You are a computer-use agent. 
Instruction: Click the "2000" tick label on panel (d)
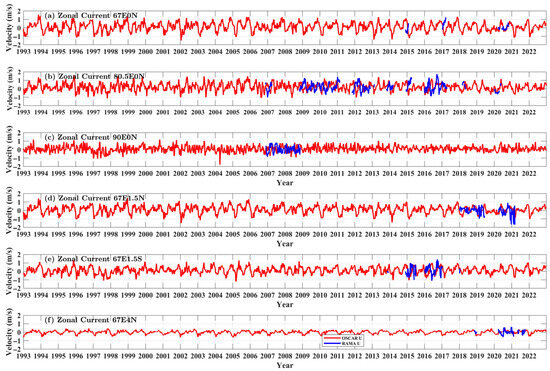coord(146,234)
